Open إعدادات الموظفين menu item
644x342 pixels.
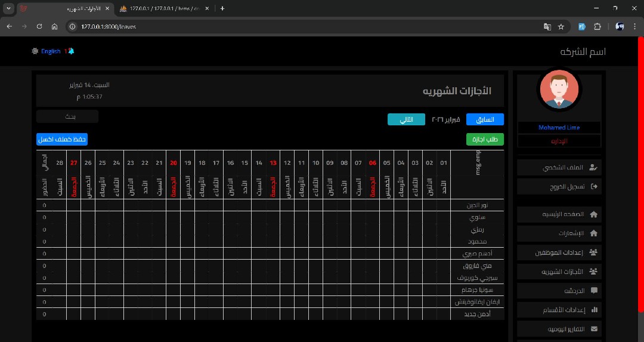[559, 252]
